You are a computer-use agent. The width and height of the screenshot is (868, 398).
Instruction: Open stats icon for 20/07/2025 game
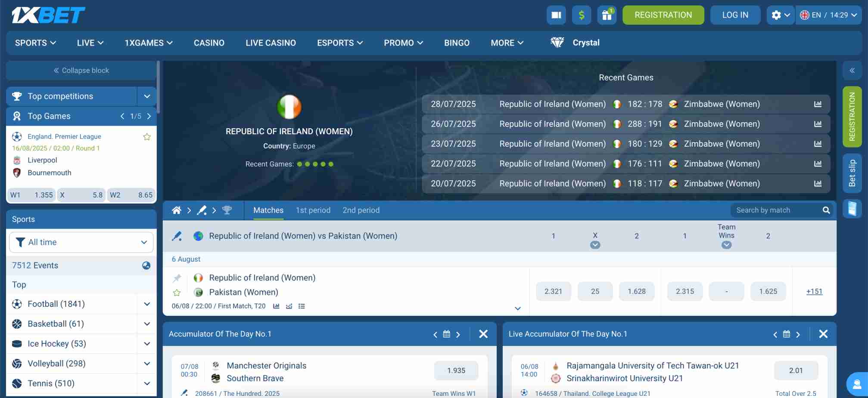(x=818, y=183)
